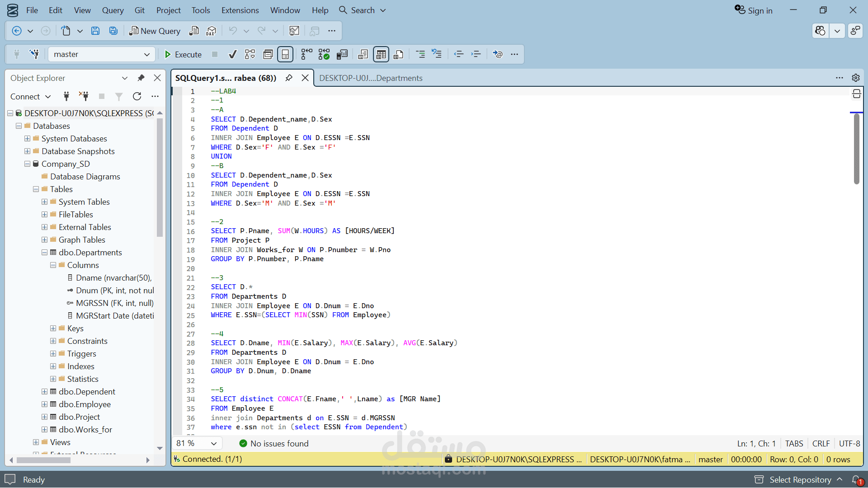
Task: Click the Parse checkmark icon
Action: pos(232,54)
